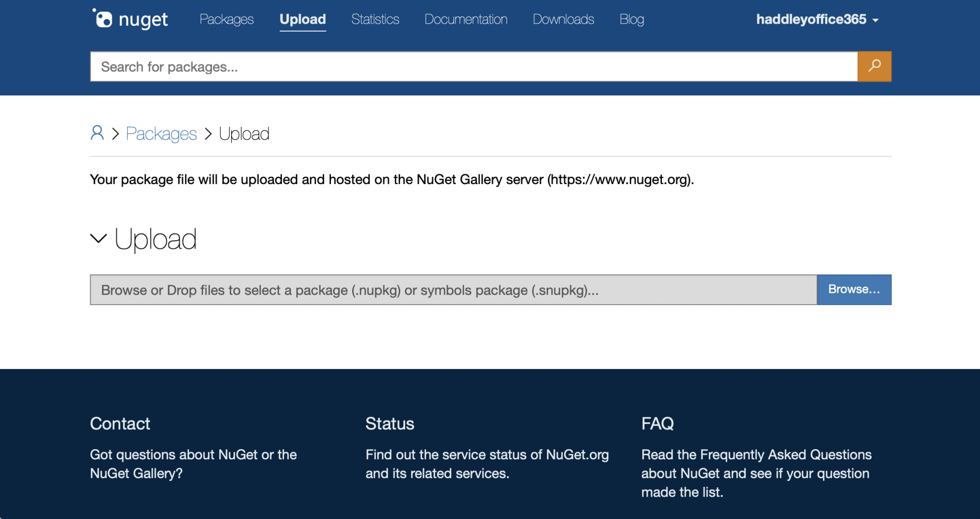Click the NuGet logo icon
980x519 pixels.
click(x=102, y=19)
